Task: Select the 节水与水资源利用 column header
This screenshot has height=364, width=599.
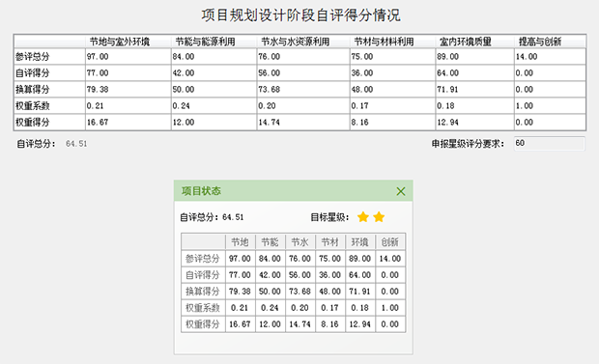Action: 303,42
